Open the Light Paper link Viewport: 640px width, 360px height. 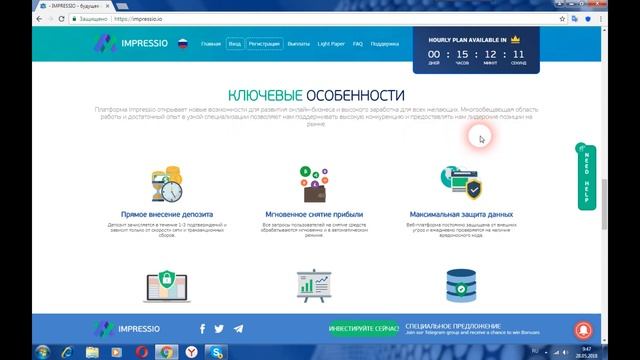(331, 44)
